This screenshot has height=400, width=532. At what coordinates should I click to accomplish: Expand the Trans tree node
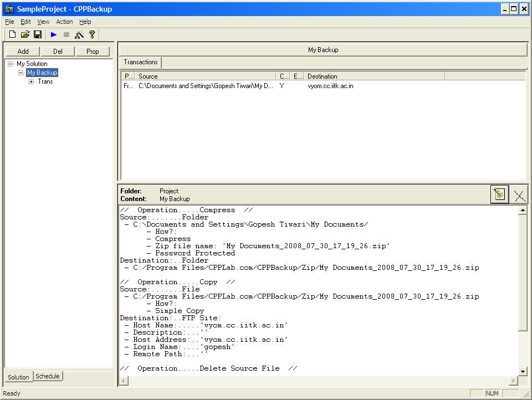(x=31, y=82)
